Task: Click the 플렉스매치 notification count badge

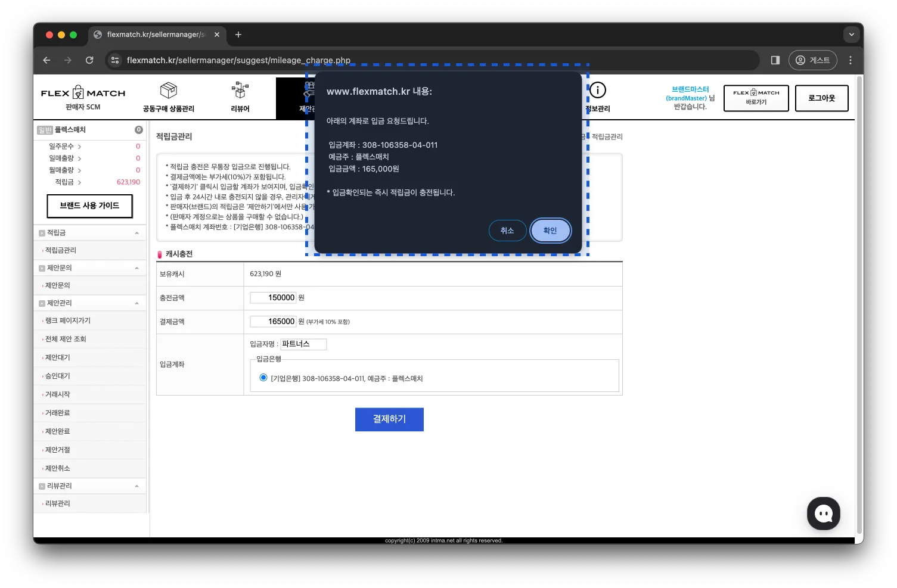Action: tap(139, 130)
